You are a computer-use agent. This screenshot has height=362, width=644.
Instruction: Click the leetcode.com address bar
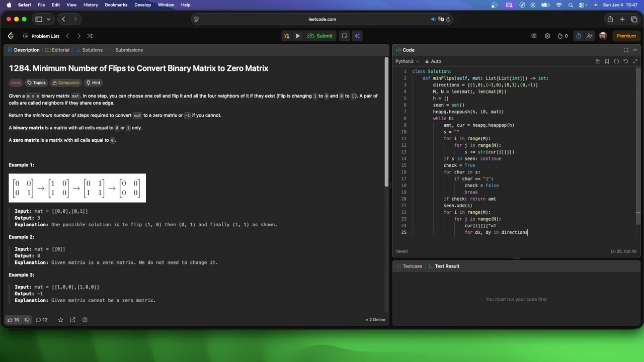[x=322, y=19]
